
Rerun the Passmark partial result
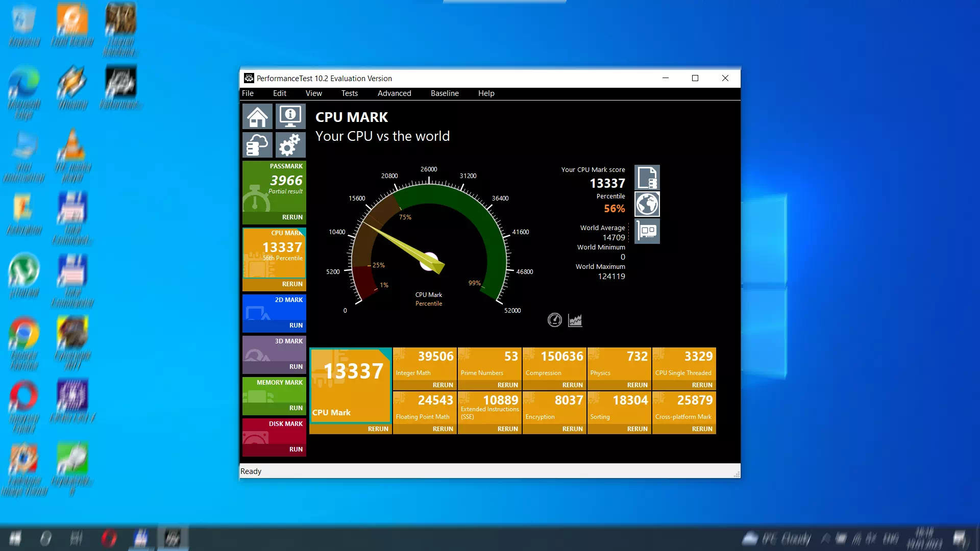(292, 217)
